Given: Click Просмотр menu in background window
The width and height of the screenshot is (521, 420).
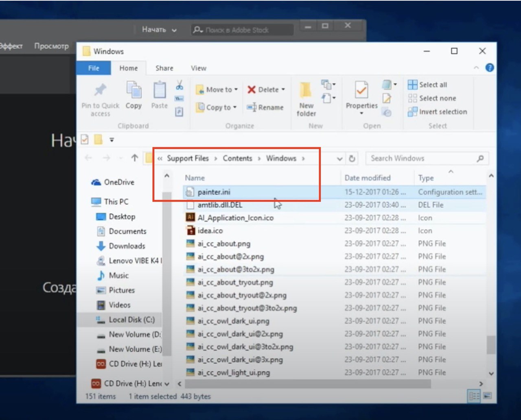Looking at the screenshot, I should click(x=51, y=46).
